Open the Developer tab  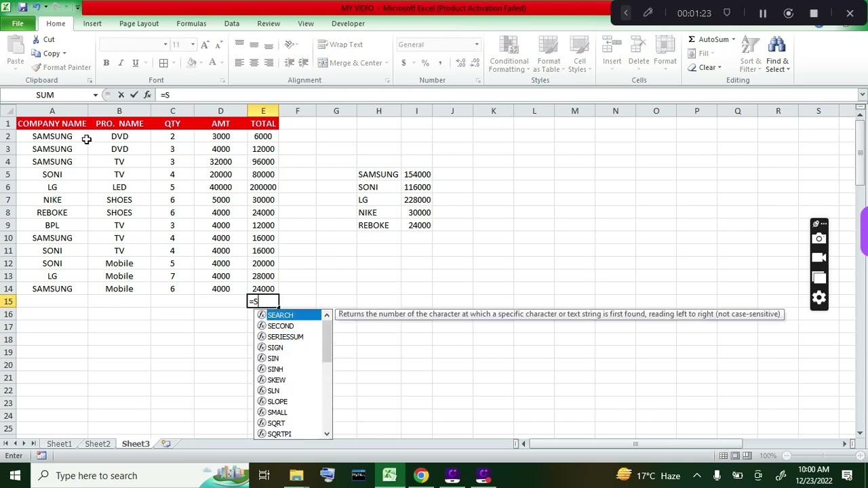[349, 23]
